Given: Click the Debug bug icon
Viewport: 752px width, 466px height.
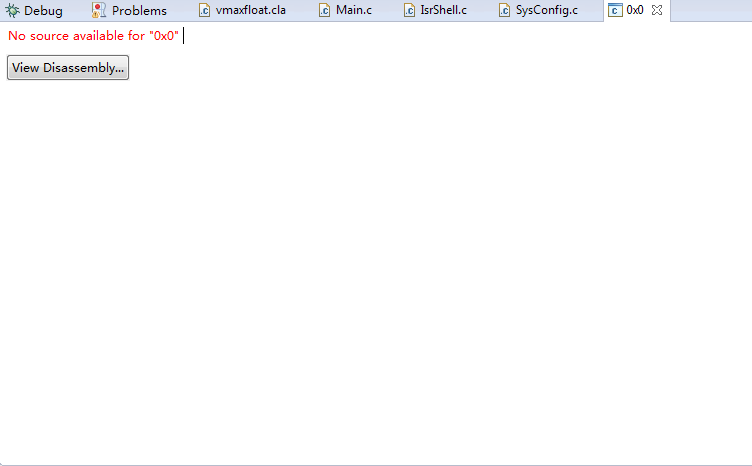Looking at the screenshot, I should (12, 10).
